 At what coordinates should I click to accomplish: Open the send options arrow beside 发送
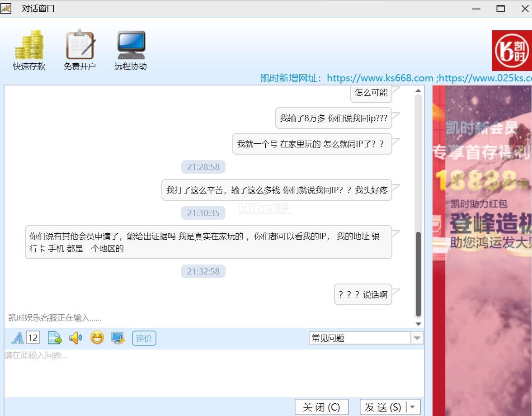click(x=414, y=407)
